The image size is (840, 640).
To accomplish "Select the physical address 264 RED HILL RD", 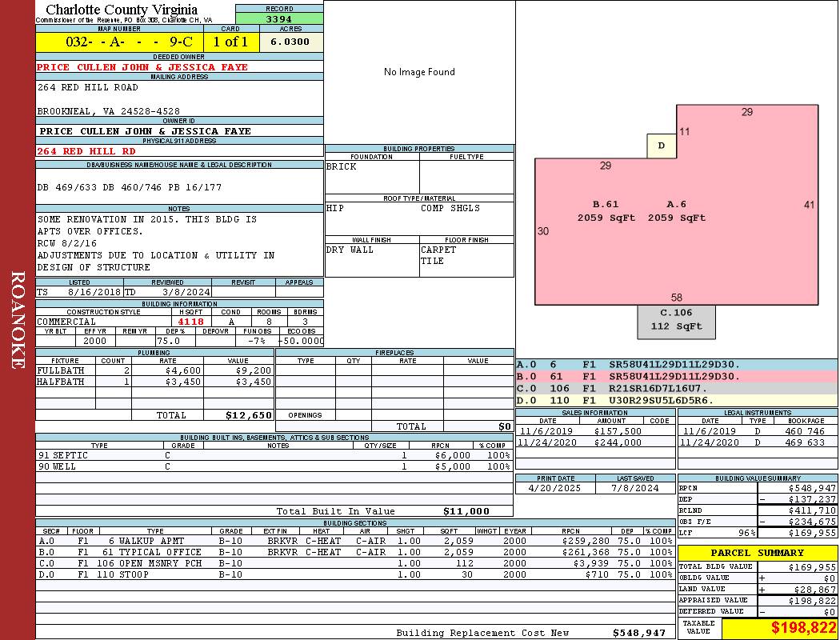I will pos(86,150).
